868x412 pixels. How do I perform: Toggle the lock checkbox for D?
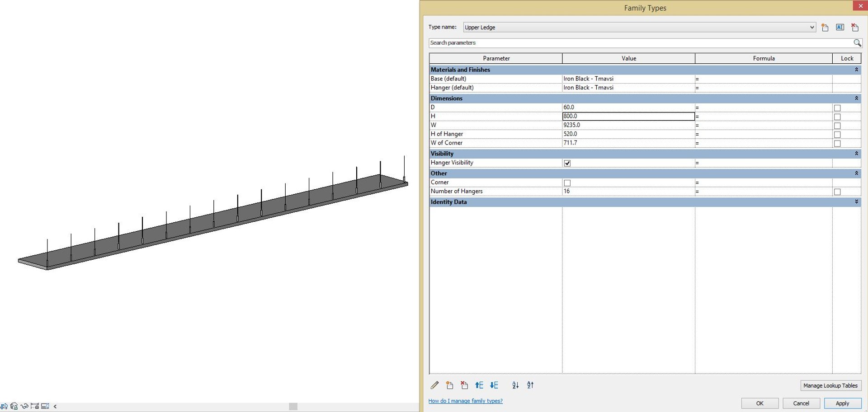point(837,108)
